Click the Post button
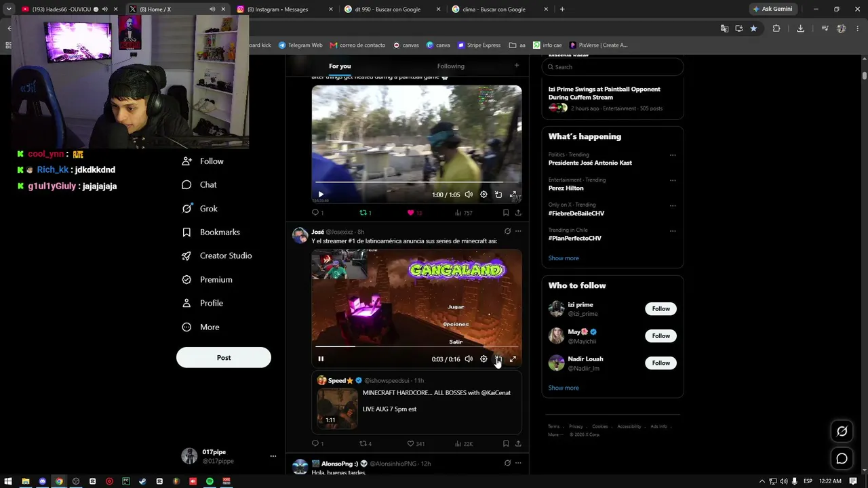This screenshot has height=488, width=868. click(x=224, y=358)
